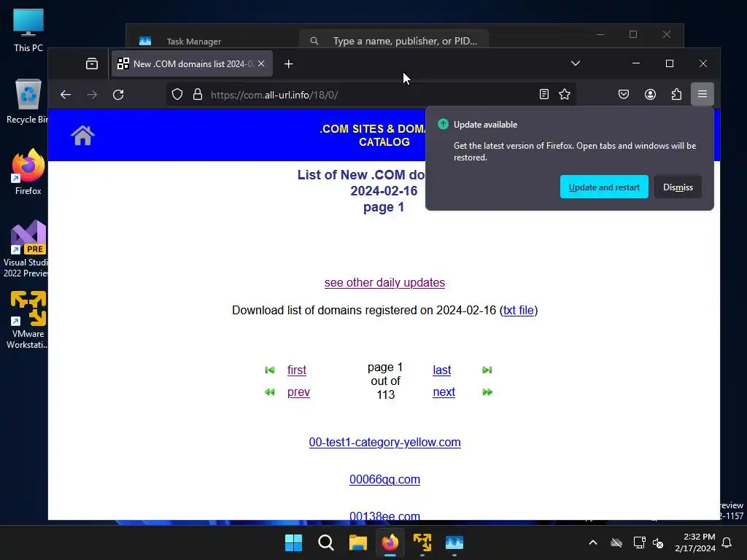Click the green first-page arrow icon
The image size is (747, 560).
click(x=270, y=370)
